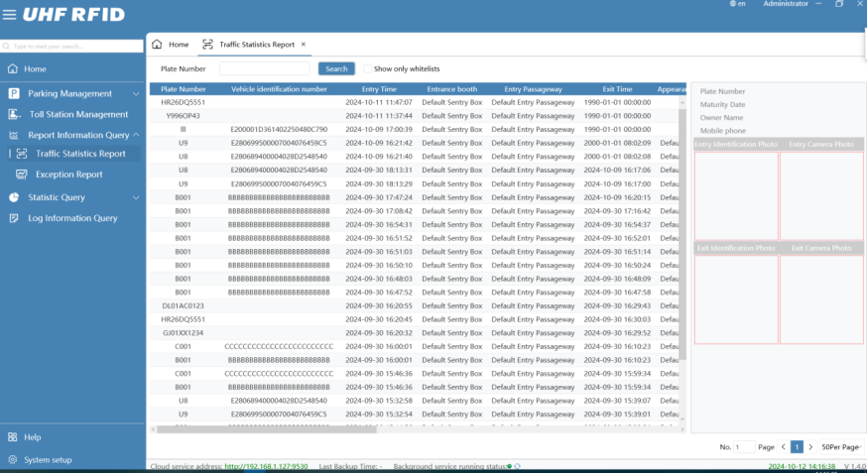This screenshot has height=474, width=868.
Task: Close the Traffic Statistics Report tab
Action: click(304, 45)
